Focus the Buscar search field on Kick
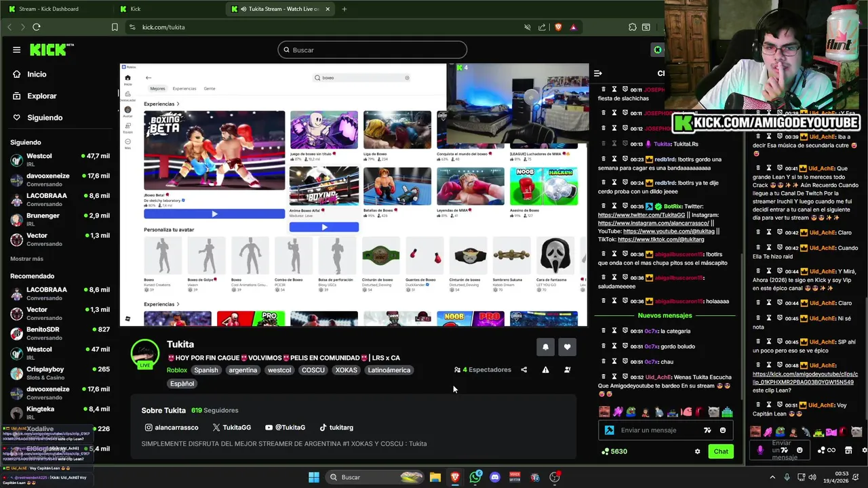 tap(372, 49)
